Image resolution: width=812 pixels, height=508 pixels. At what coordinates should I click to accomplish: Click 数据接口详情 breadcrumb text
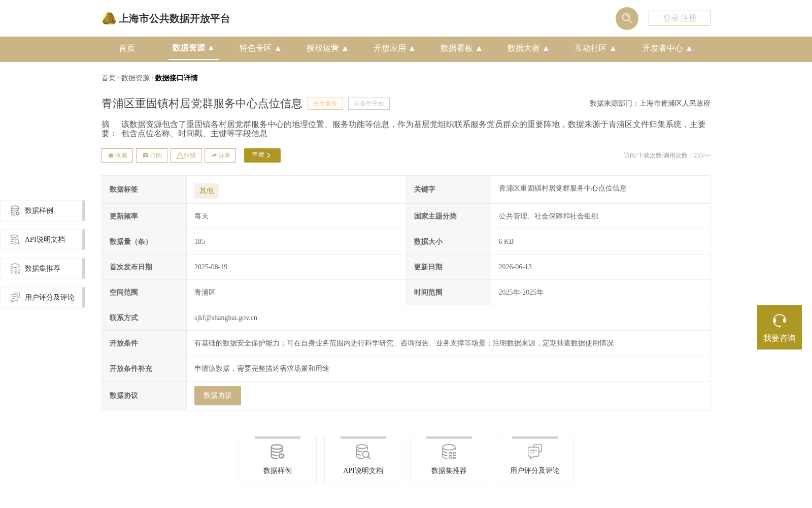(177, 78)
